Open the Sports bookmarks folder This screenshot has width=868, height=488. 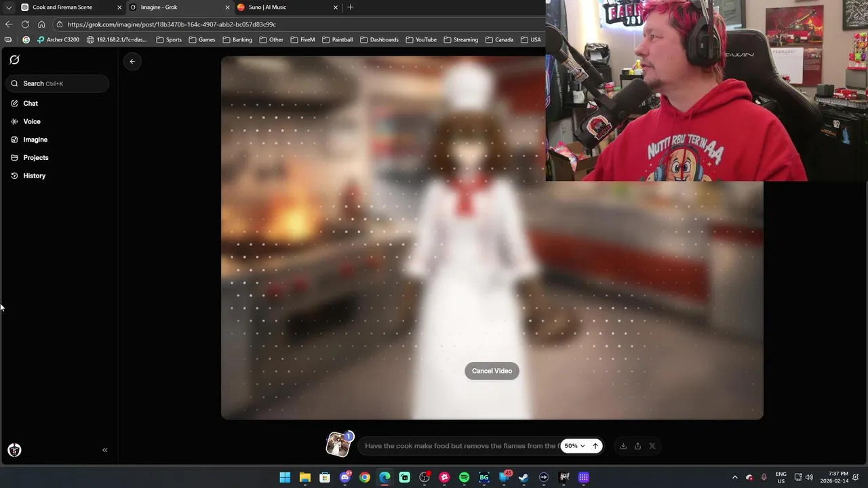point(169,40)
